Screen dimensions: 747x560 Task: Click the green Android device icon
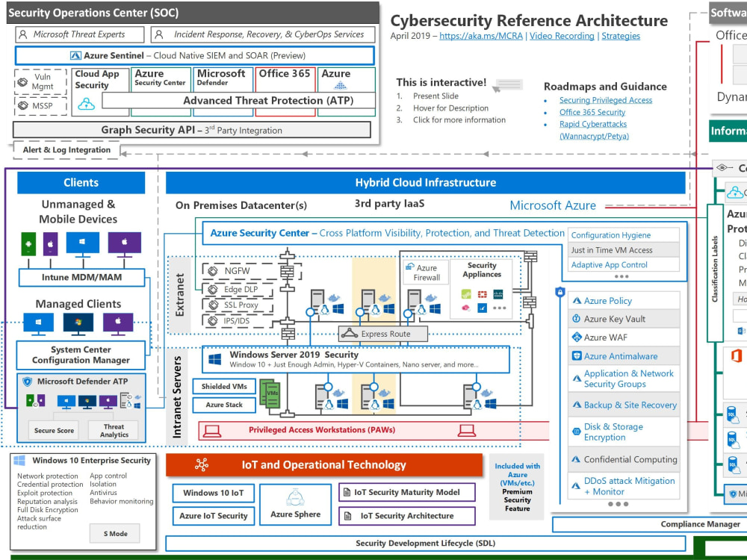(x=28, y=244)
